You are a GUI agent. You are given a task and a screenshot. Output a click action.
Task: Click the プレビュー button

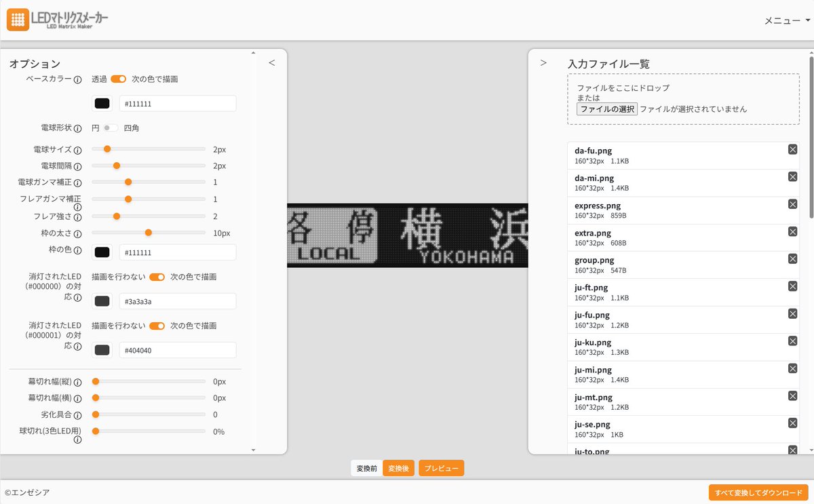pos(442,469)
